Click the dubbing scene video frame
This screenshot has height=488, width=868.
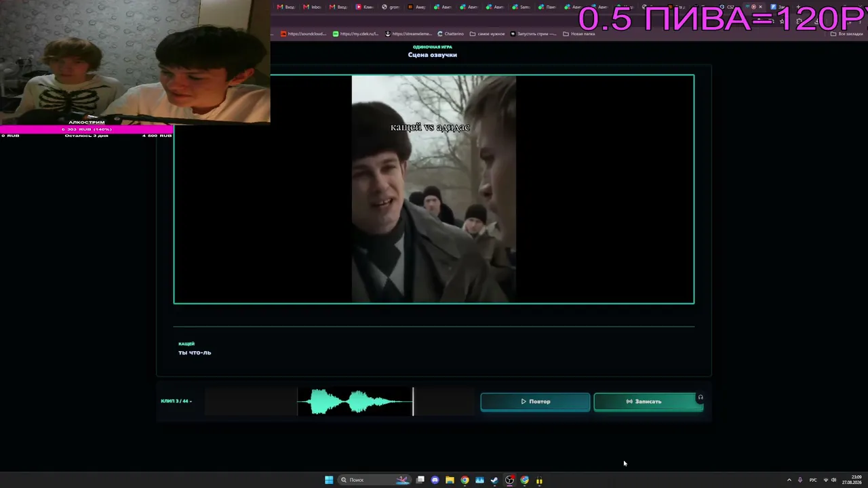pos(434,189)
